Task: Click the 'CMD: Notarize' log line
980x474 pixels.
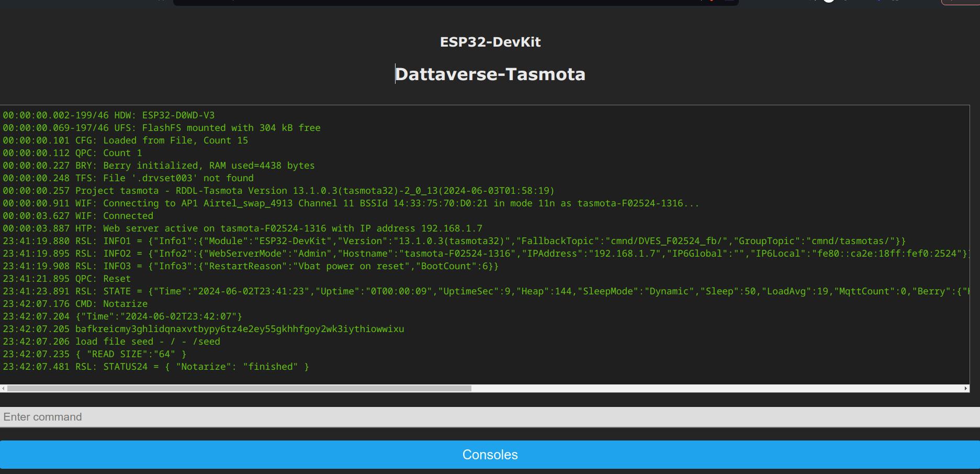Action: point(75,304)
